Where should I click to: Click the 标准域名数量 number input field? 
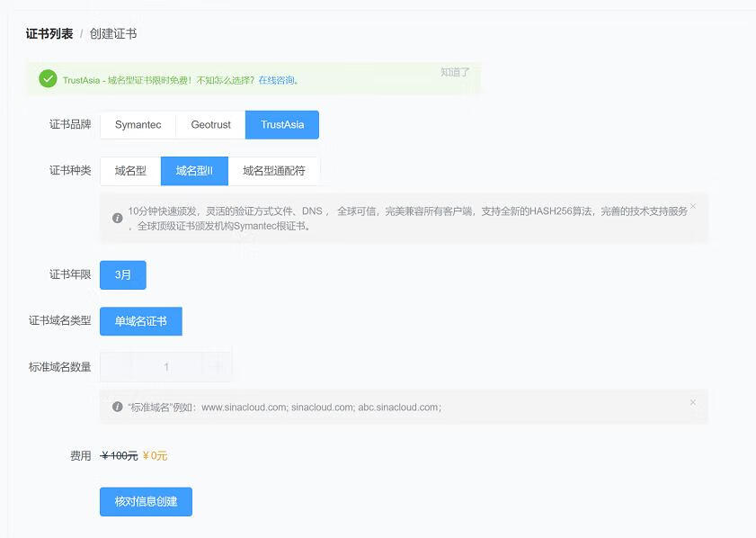(x=166, y=366)
